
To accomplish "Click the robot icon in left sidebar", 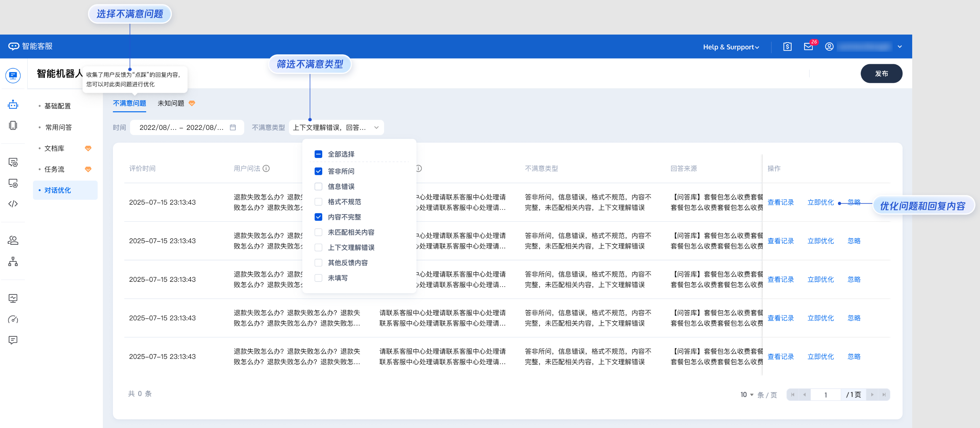I will click(x=13, y=105).
